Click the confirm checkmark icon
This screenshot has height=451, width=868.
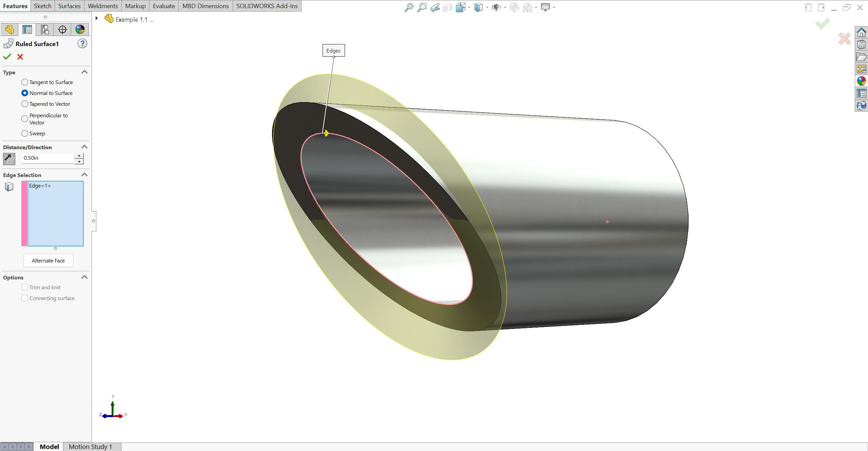7,57
